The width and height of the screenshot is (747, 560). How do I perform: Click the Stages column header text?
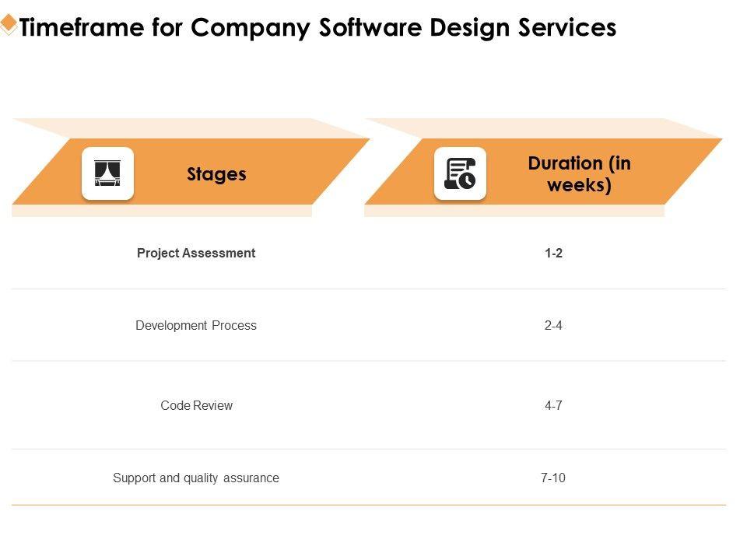216,174
